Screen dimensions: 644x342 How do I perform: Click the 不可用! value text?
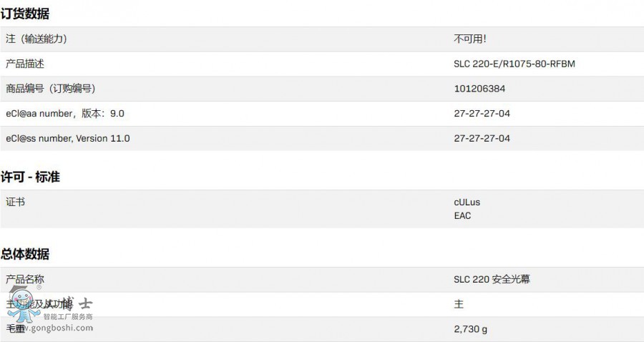[470, 39]
